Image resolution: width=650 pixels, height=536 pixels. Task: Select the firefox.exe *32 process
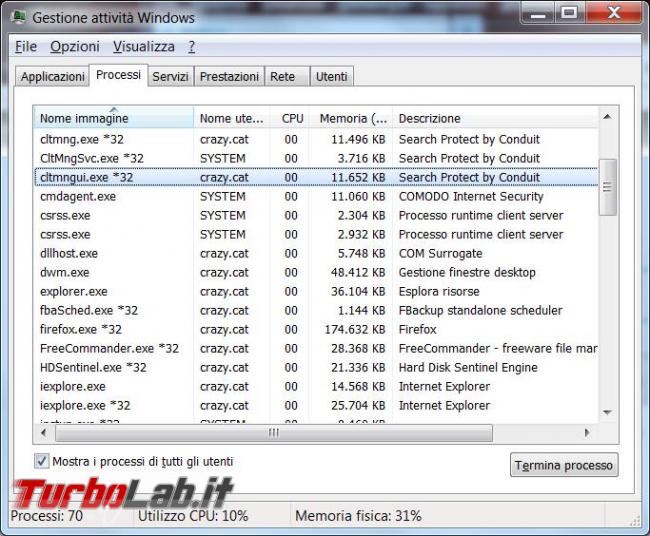tap(316, 330)
